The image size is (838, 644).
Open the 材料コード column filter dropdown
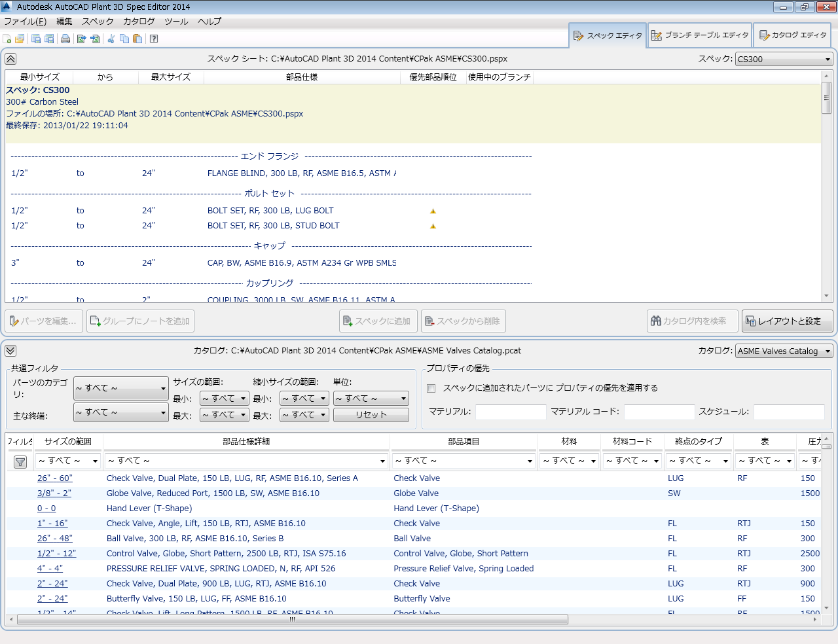click(632, 461)
